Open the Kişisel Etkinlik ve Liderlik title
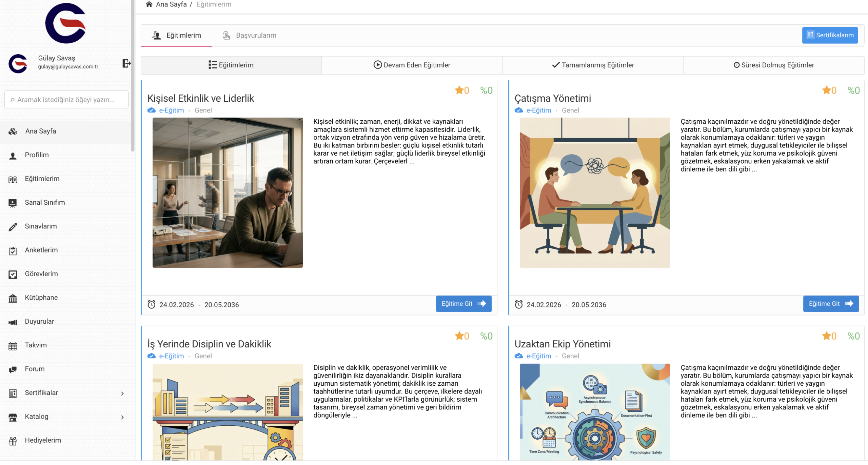 201,98
